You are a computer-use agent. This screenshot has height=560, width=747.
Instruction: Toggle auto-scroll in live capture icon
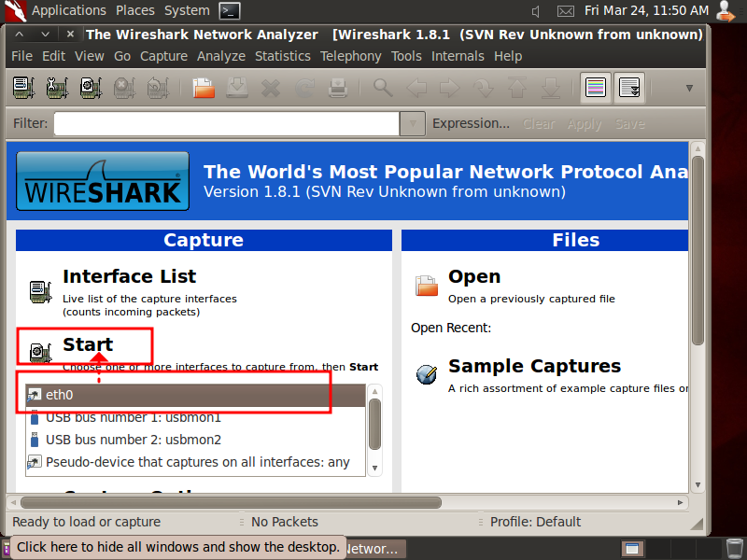[628, 87]
